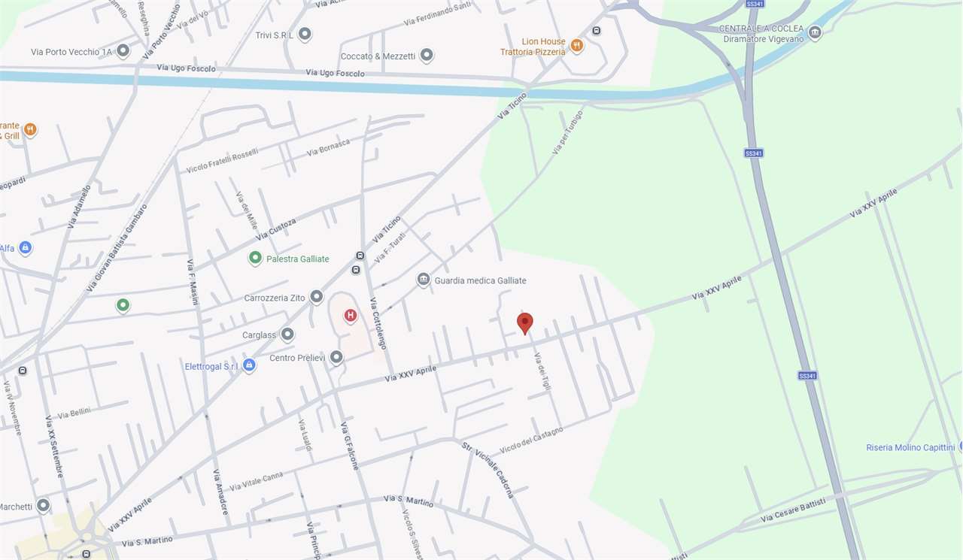Click the Via dei Tigli street label
Image resolution: width=963 pixels, height=560 pixels.
pyautogui.click(x=542, y=371)
